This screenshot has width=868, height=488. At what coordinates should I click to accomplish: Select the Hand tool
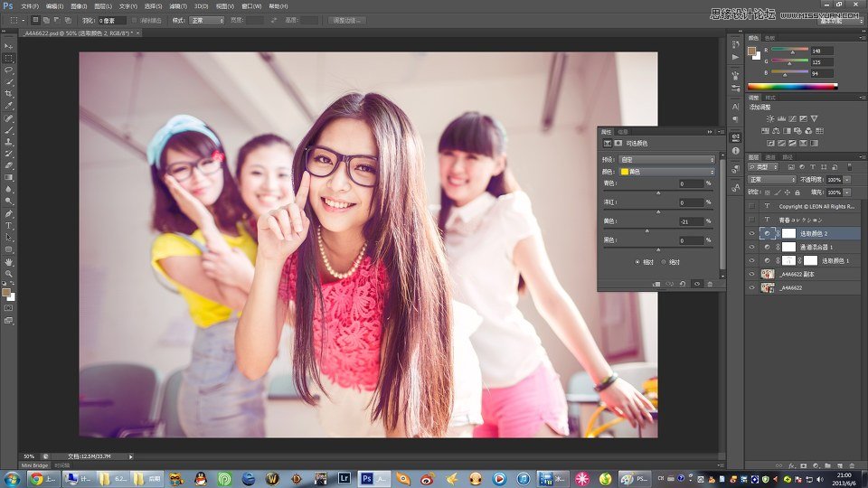tap(9, 262)
